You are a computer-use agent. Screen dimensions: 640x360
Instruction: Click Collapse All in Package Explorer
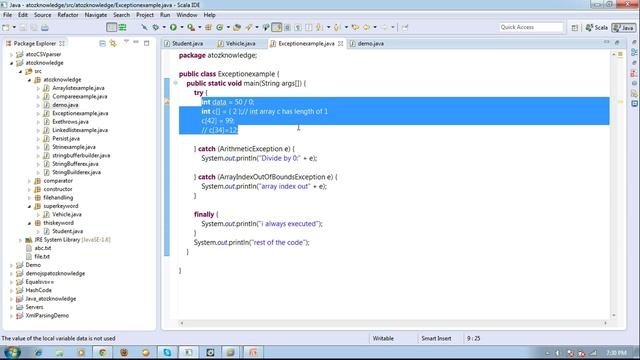tap(102, 43)
